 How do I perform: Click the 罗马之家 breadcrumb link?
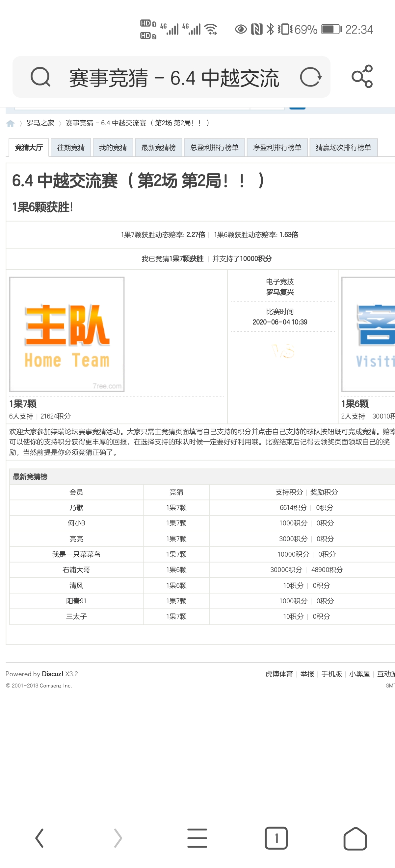[40, 123]
